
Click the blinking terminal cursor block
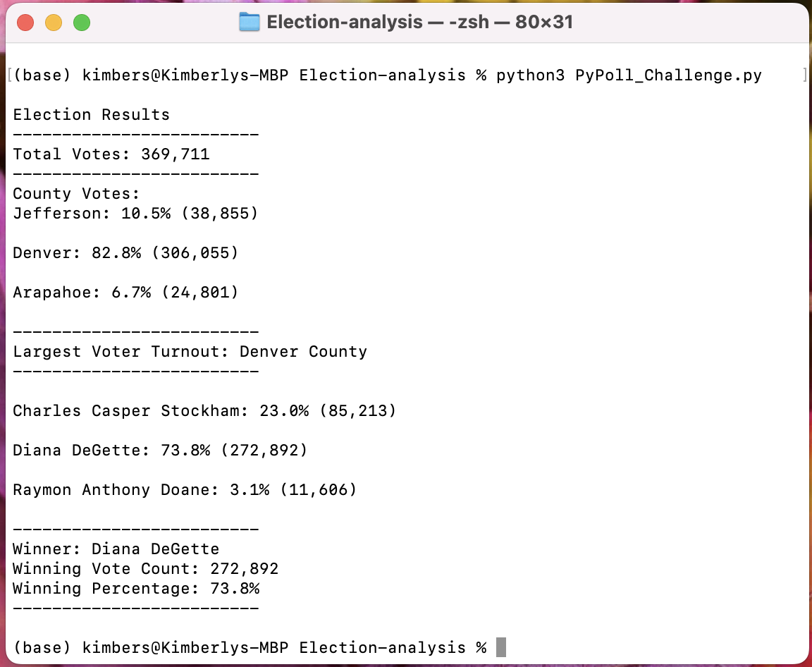pos(500,647)
